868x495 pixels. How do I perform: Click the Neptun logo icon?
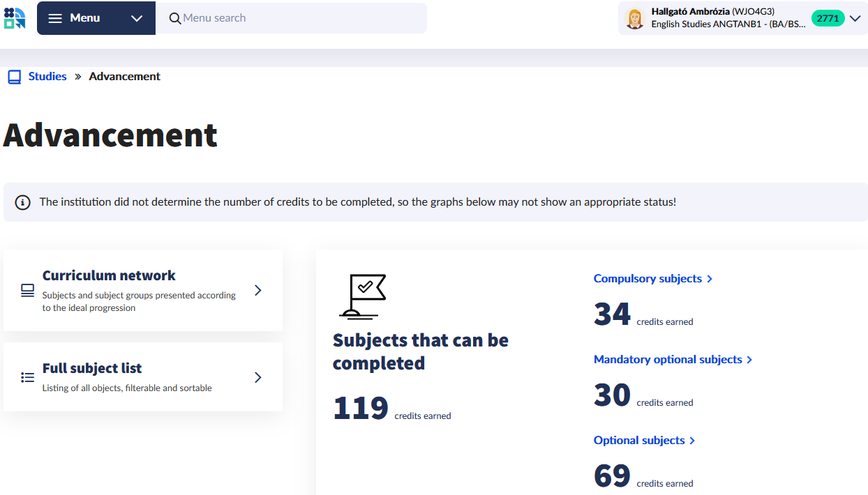pos(15,18)
